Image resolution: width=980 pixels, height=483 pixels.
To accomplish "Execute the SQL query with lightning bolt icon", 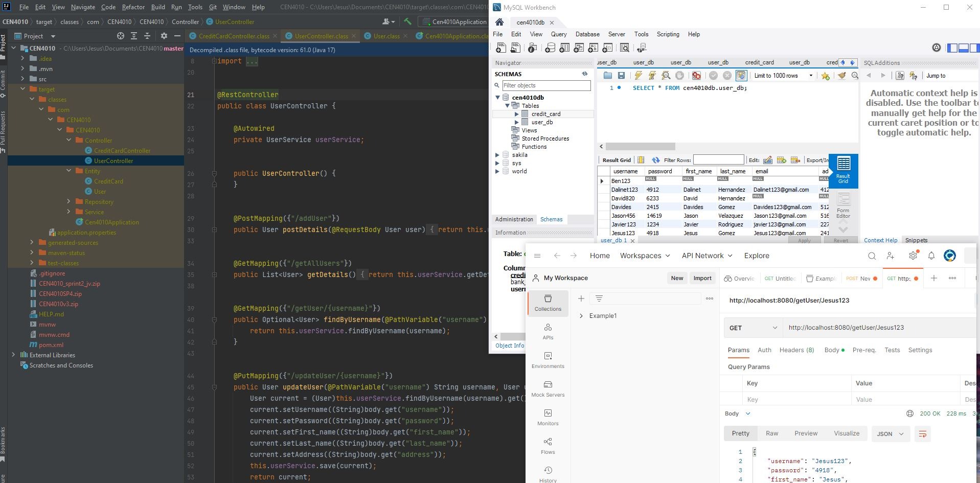I will pos(638,76).
